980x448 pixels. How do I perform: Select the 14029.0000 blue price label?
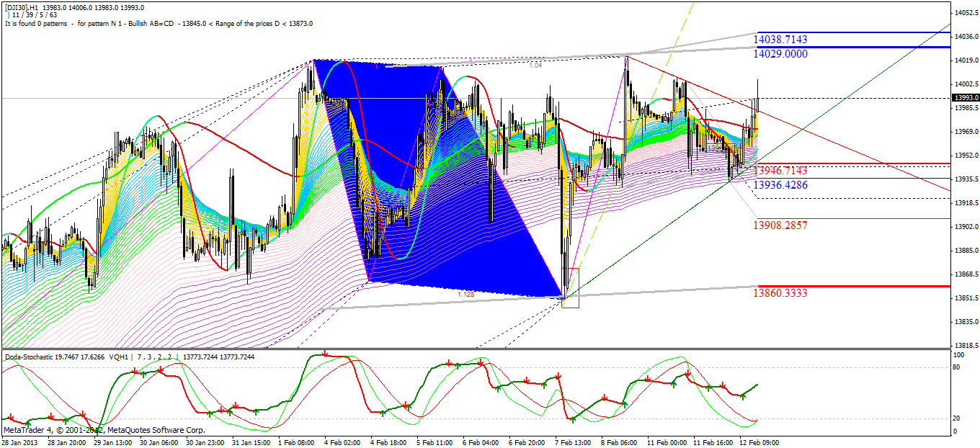780,54
